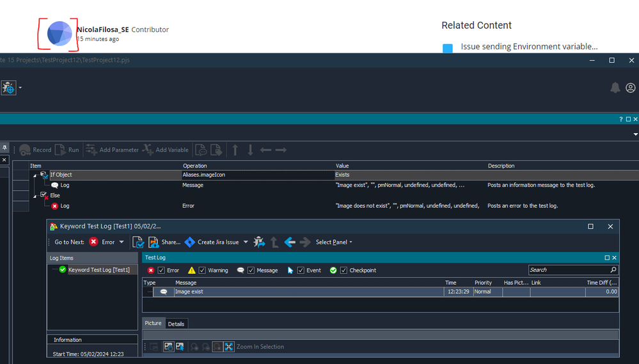Switch to the Details tab
Viewport: 639px width, 364px height.
coord(176,324)
